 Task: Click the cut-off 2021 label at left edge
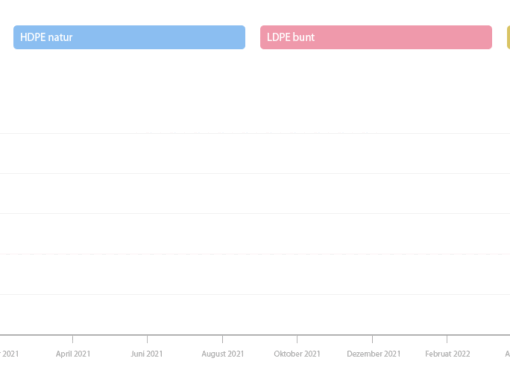[9, 354]
